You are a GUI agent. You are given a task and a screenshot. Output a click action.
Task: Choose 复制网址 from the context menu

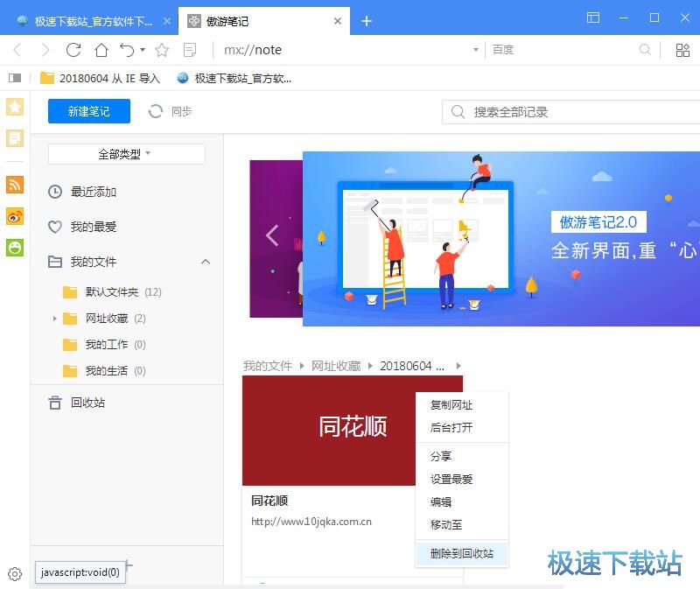pyautogui.click(x=462, y=405)
